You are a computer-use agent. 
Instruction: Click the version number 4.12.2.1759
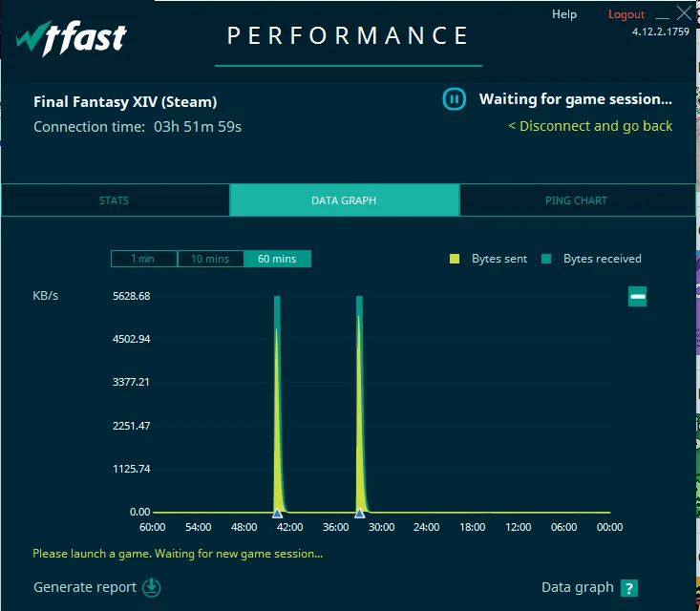[661, 32]
